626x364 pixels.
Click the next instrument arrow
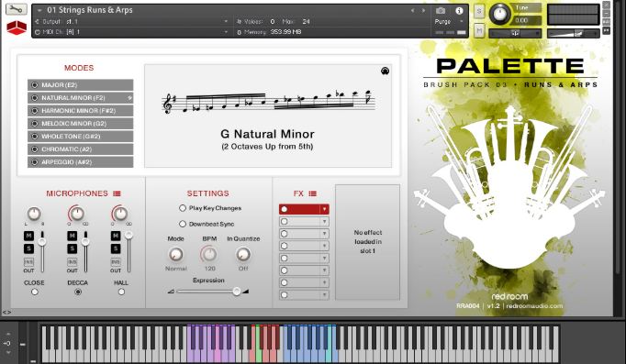[x=423, y=11]
